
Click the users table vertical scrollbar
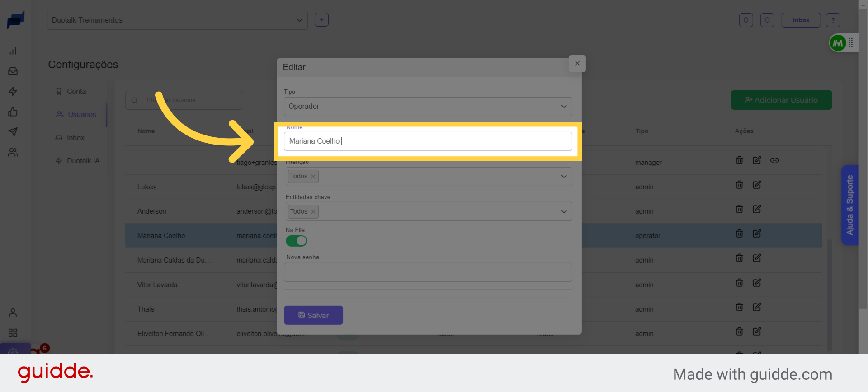pos(830,294)
